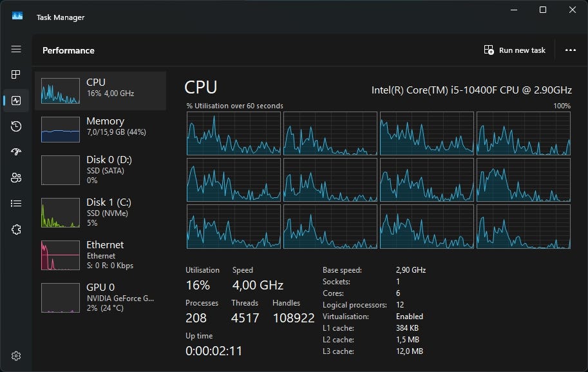Image resolution: width=588 pixels, height=372 pixels.
Task: Open Task Manager settings gear
Action: (16, 355)
